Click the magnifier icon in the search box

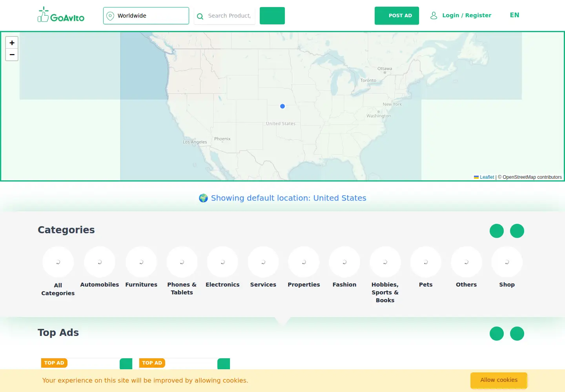(x=200, y=16)
